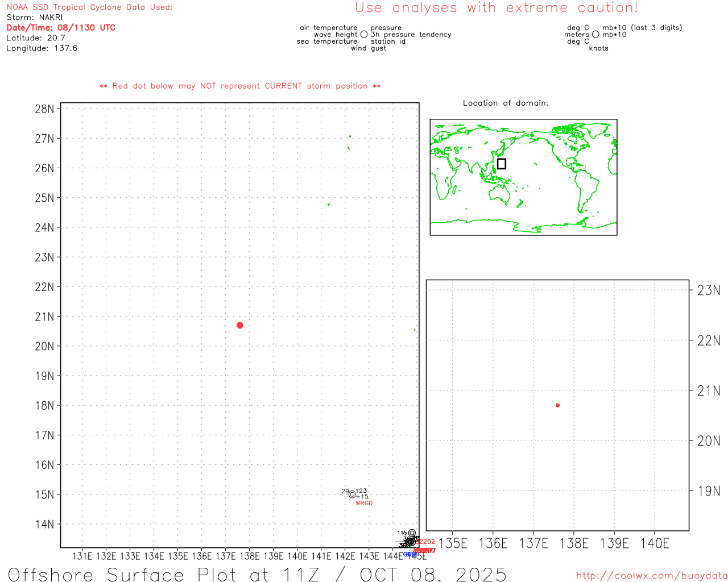Image resolution: width=728 pixels, height=582 pixels.
Task: Click the 28N latitude axis label
Action: [x=44, y=109]
